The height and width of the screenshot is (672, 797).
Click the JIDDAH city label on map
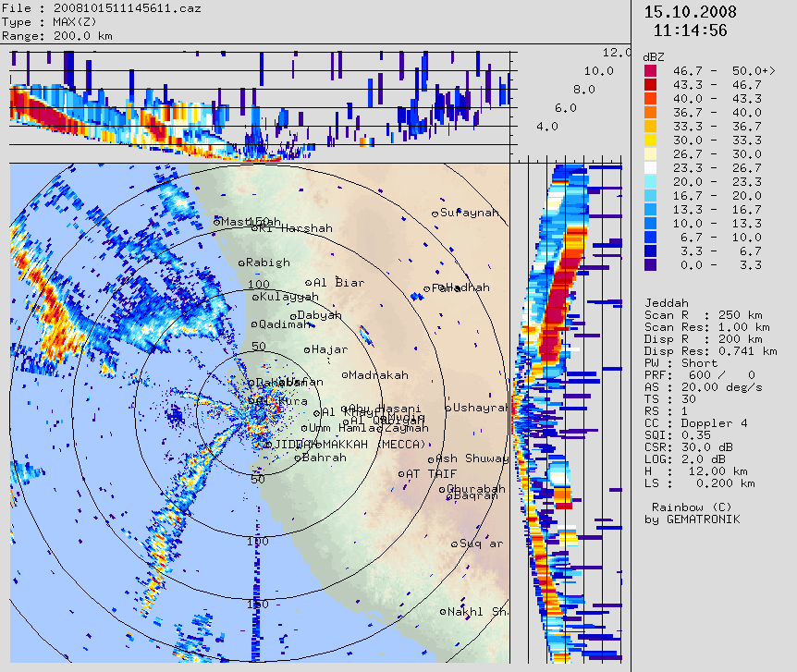pyautogui.click(x=296, y=445)
